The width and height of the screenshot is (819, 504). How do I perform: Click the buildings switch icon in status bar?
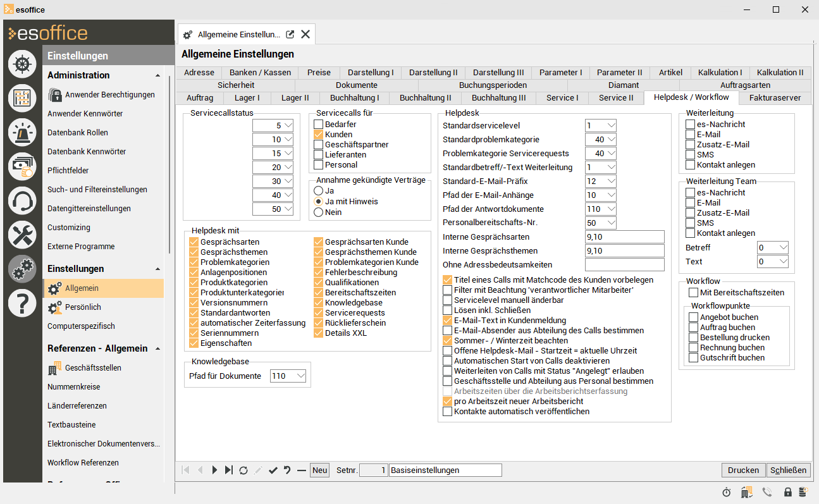(746, 492)
